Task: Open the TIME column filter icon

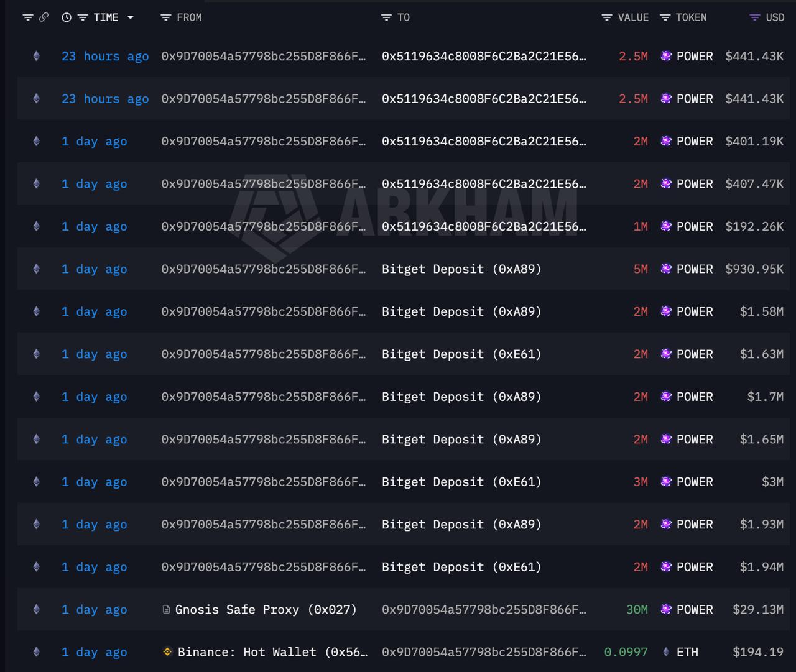Action: click(x=83, y=17)
